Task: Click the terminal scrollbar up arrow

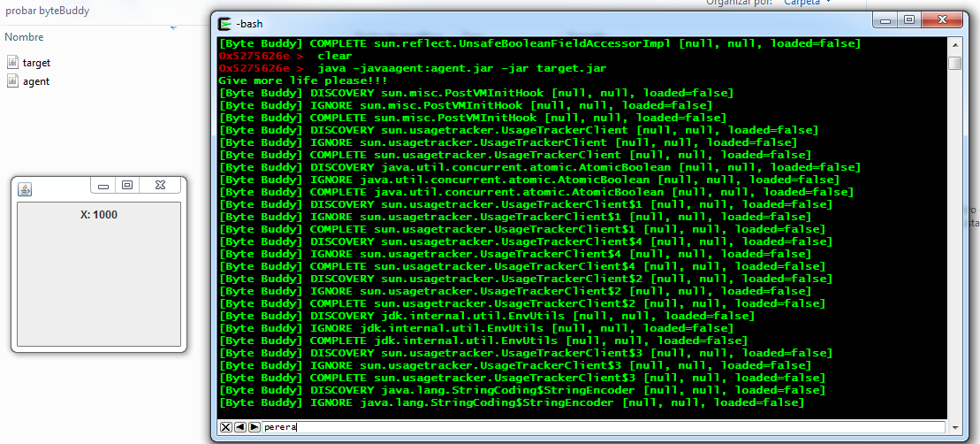Action: (x=954, y=46)
